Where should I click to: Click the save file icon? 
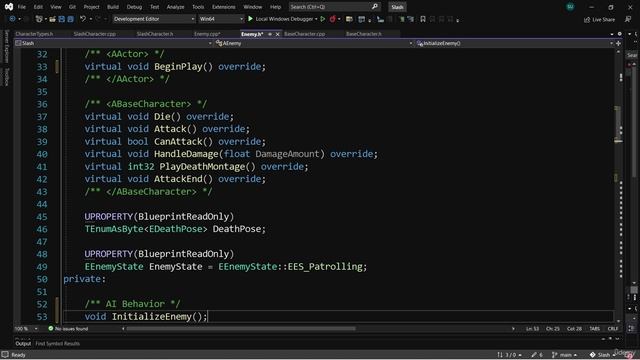(x=62, y=19)
